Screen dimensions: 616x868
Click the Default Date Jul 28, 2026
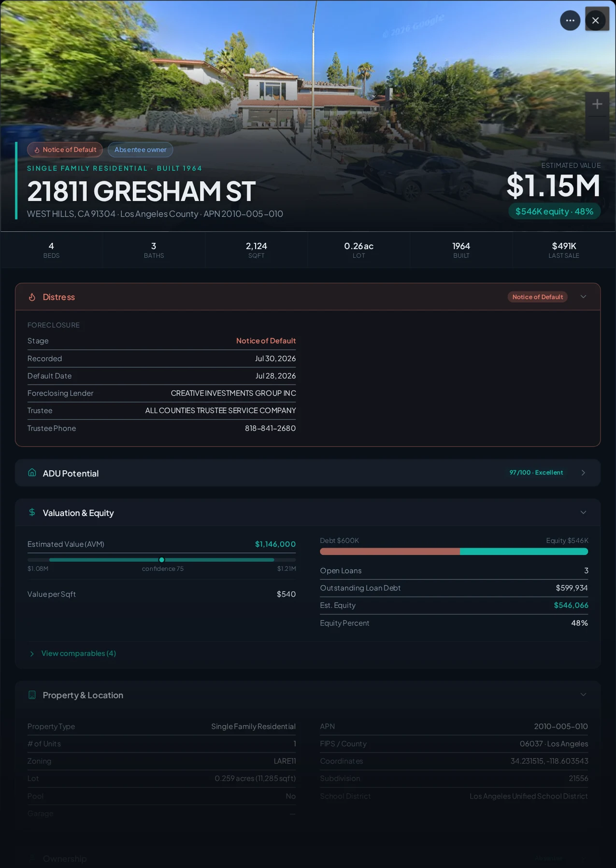click(x=275, y=376)
